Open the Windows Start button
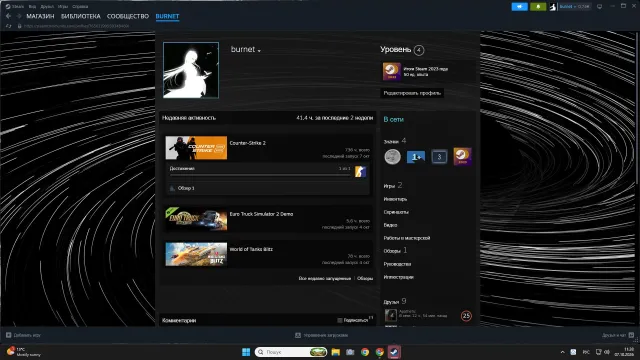 [246, 352]
